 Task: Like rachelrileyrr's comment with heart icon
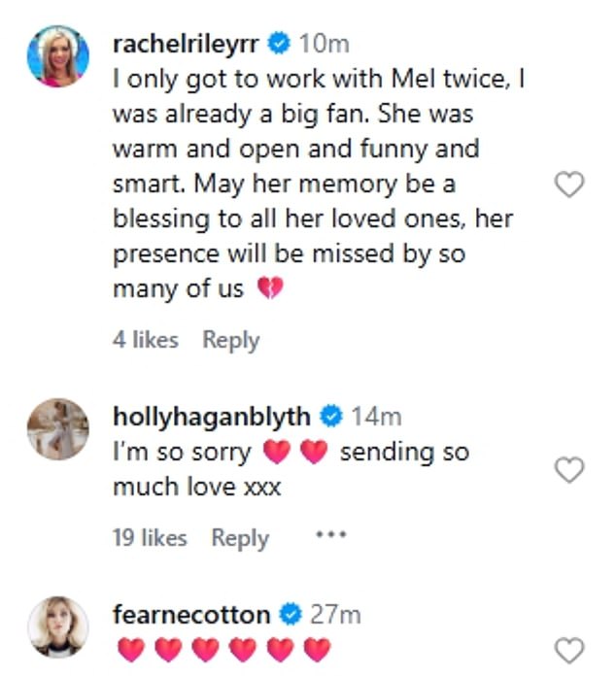(x=568, y=185)
